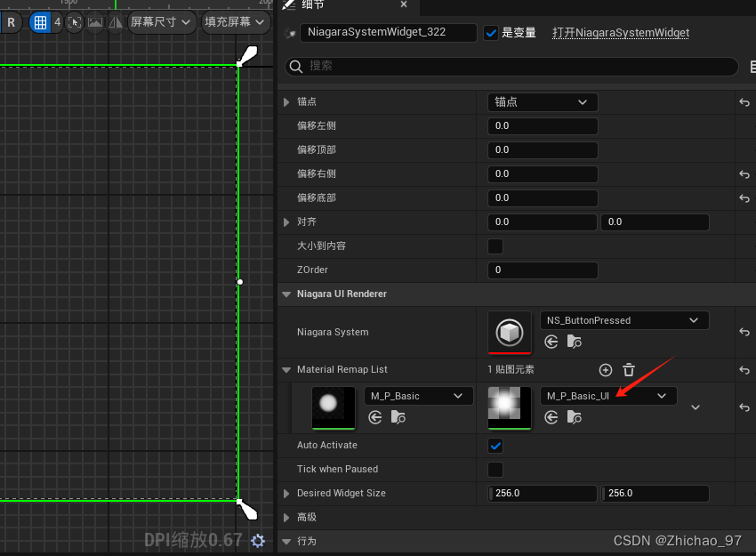Viewport: 756px width, 556px height.
Task: Enable the Tick when Paused checkbox
Action: pos(495,469)
